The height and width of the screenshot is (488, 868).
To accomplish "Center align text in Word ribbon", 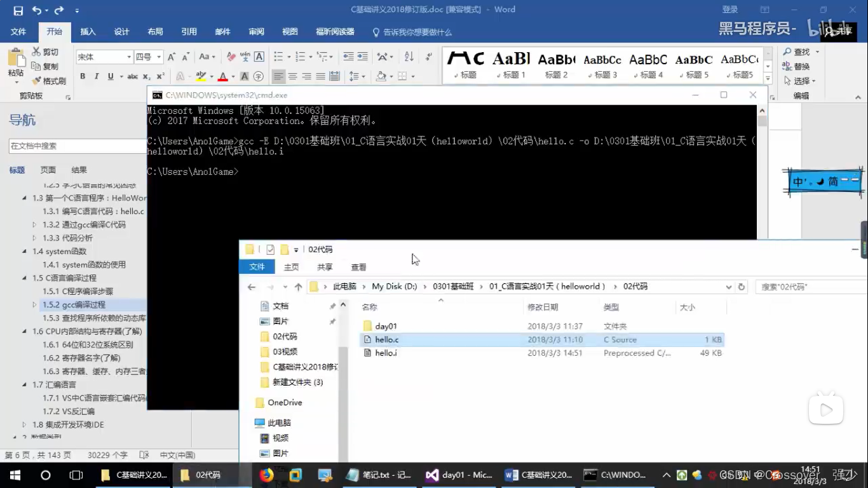I will 292,76.
